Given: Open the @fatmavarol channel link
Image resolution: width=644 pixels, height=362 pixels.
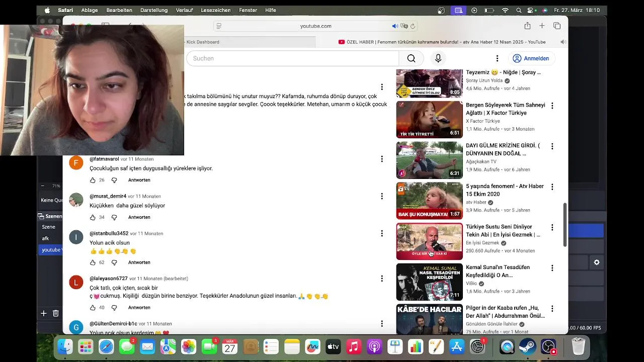Looking at the screenshot, I should click(x=104, y=159).
